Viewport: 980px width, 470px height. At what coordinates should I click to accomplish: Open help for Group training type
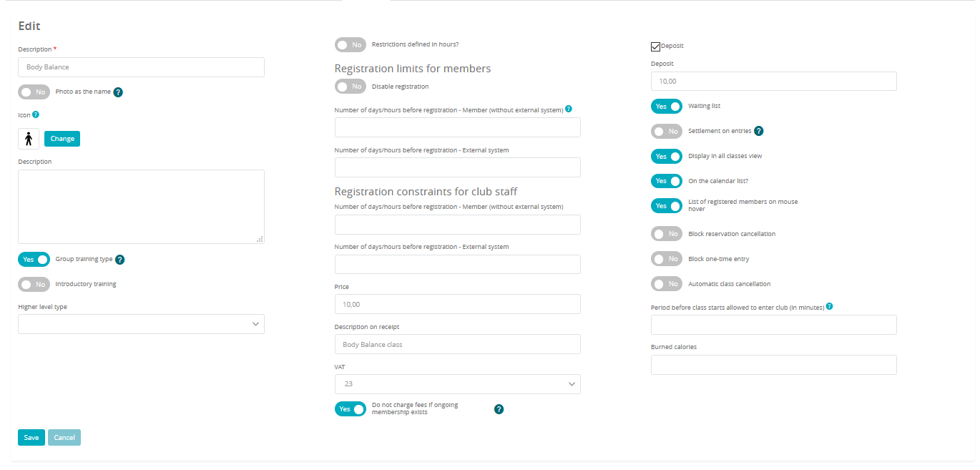click(x=120, y=260)
